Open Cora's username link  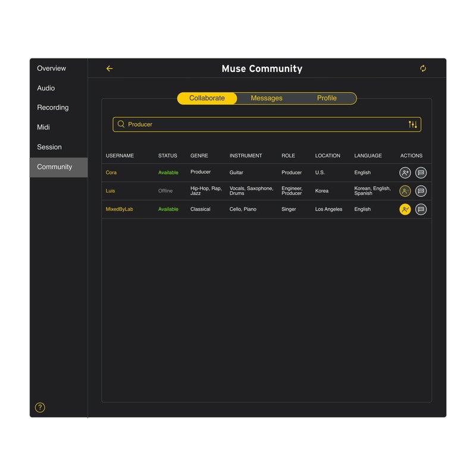pos(111,173)
